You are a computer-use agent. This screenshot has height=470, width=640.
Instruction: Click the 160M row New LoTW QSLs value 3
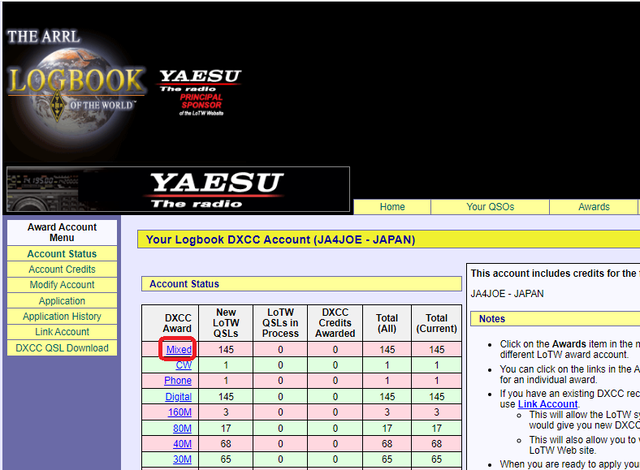coord(226,412)
